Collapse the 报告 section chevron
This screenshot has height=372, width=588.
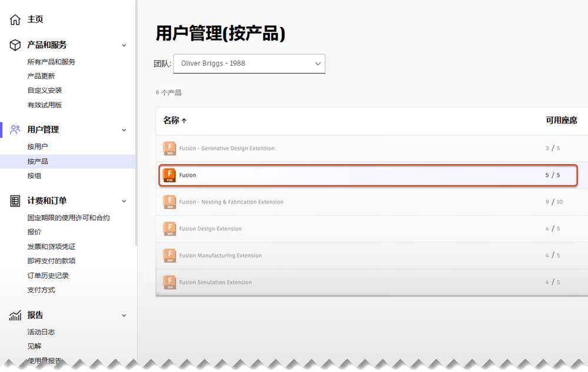tap(123, 316)
